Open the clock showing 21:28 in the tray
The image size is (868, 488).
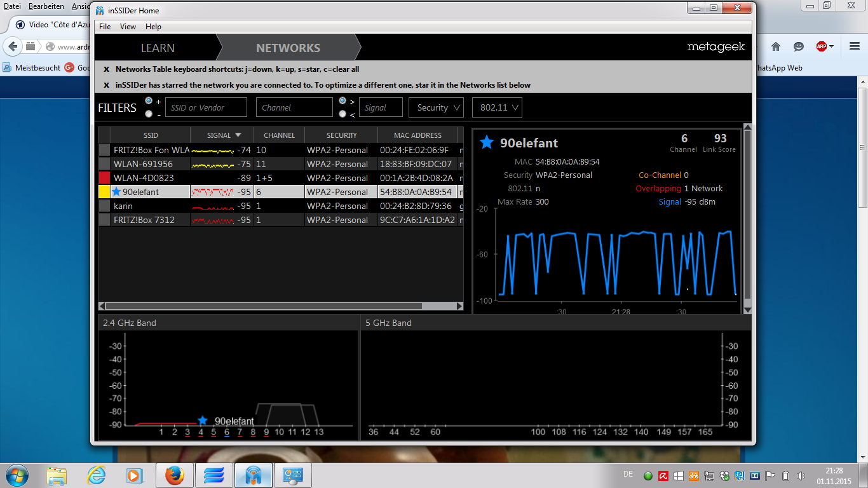(x=834, y=475)
